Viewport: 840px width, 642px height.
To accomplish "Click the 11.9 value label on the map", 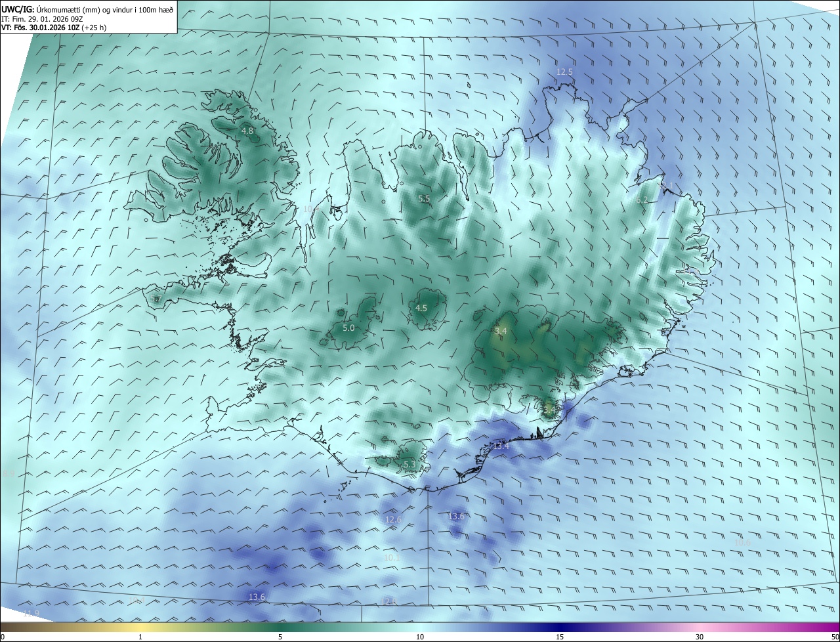I will 31,614.
